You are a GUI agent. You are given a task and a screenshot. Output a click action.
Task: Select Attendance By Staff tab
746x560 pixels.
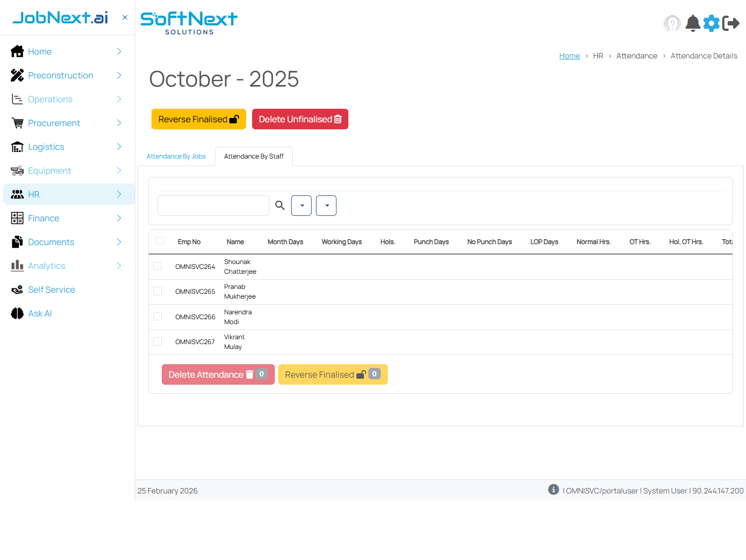pyautogui.click(x=254, y=156)
